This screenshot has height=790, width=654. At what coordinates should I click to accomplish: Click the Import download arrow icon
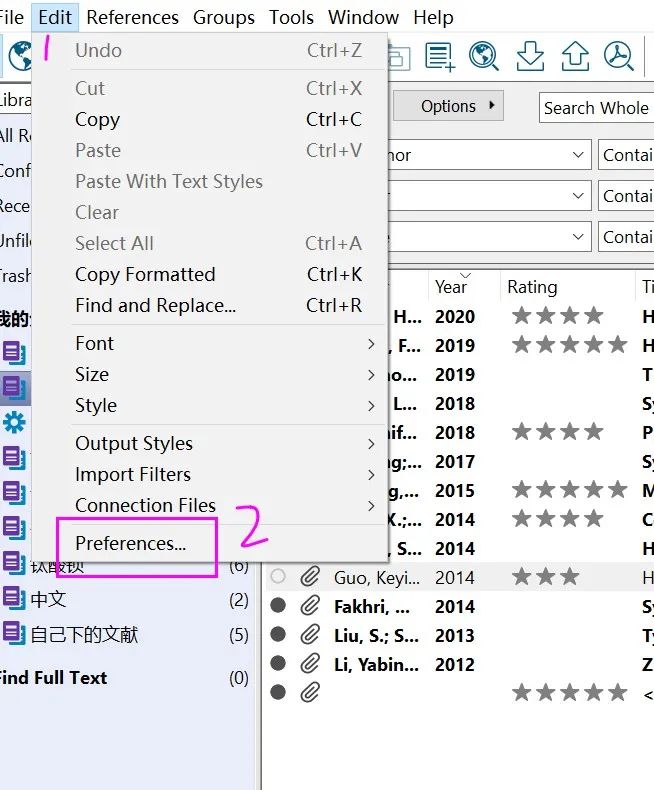coord(530,56)
